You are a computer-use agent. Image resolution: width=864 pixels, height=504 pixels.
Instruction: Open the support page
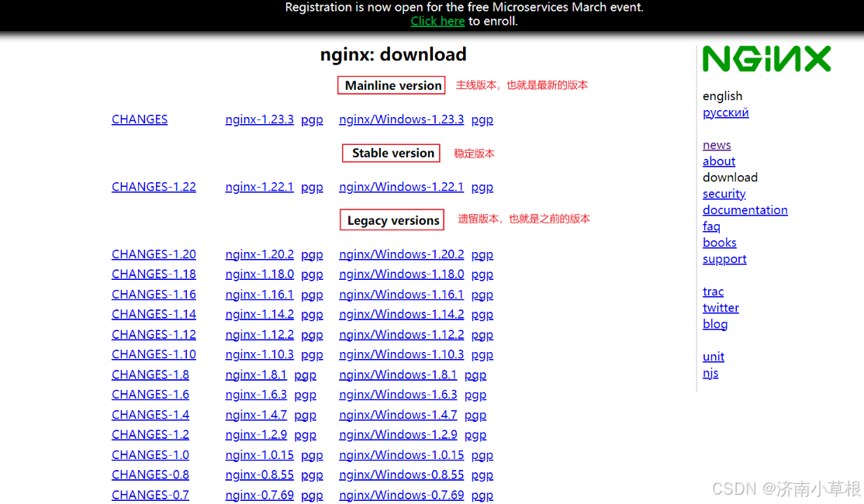coord(724,260)
